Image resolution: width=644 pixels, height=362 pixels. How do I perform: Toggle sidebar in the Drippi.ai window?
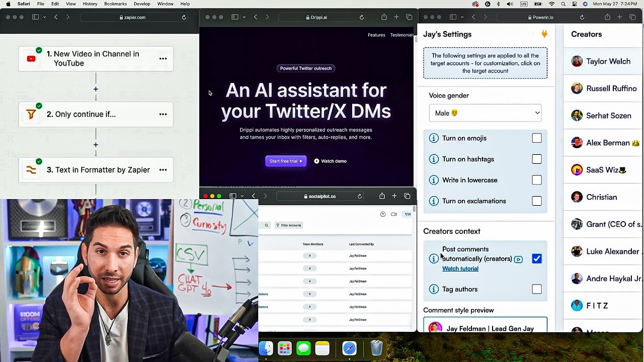click(x=235, y=17)
